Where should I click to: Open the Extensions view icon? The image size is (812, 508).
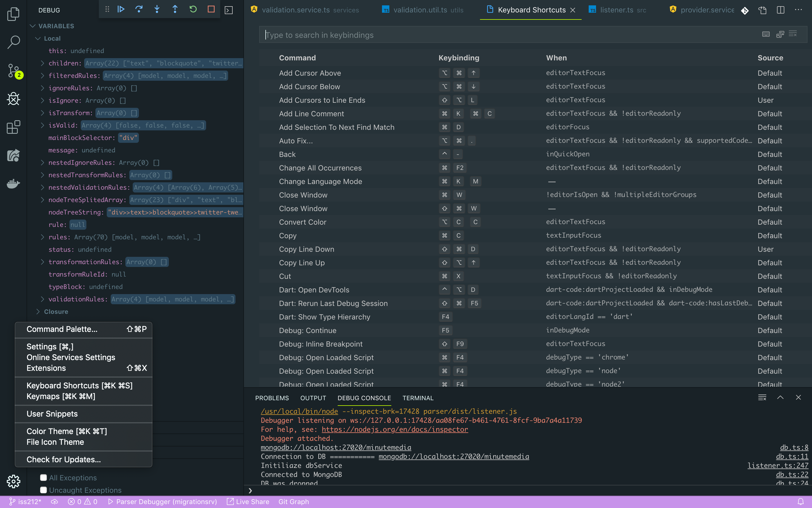tap(14, 127)
